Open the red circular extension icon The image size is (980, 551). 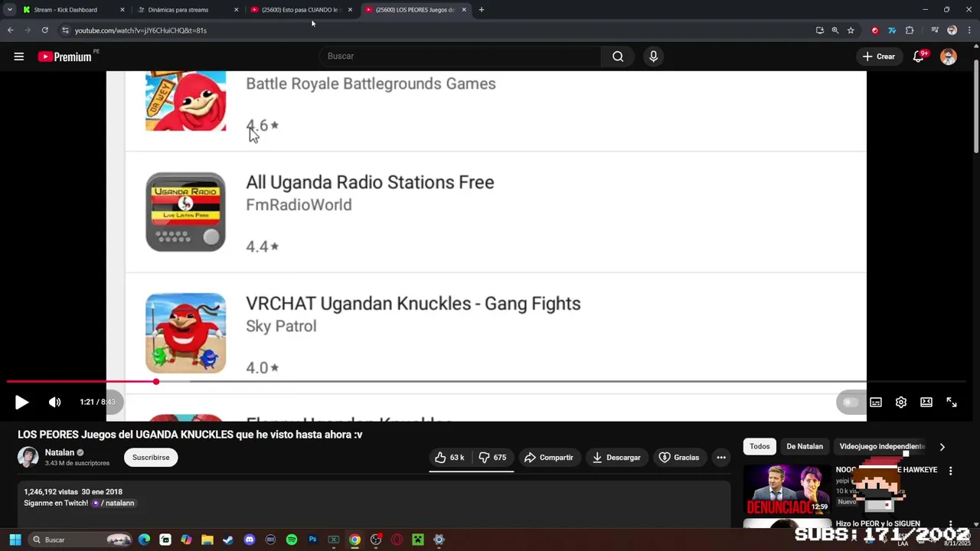[x=875, y=31]
